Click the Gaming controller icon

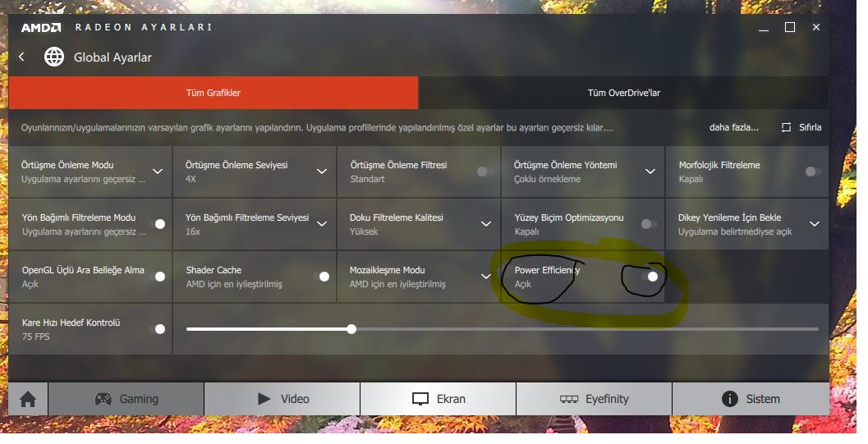pos(103,399)
